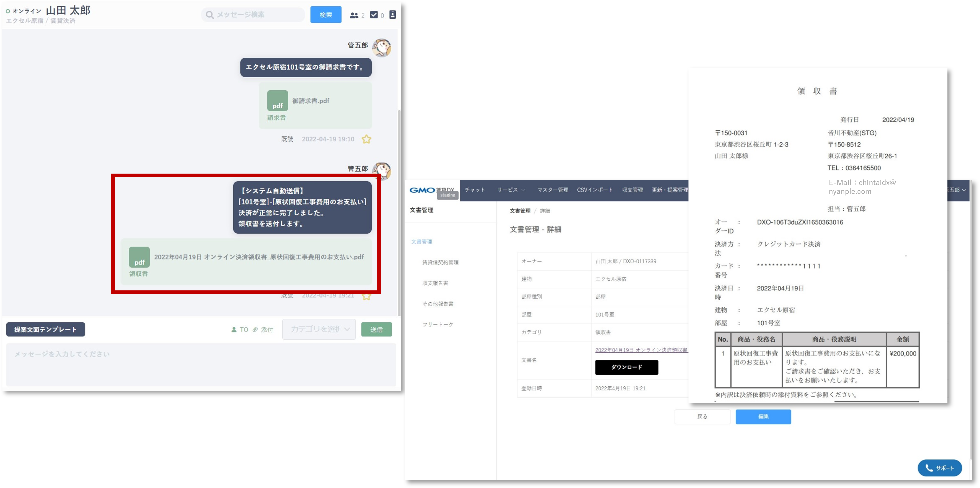Click the members icon in chat header
Viewport: 980px width, 488px height.
click(354, 15)
